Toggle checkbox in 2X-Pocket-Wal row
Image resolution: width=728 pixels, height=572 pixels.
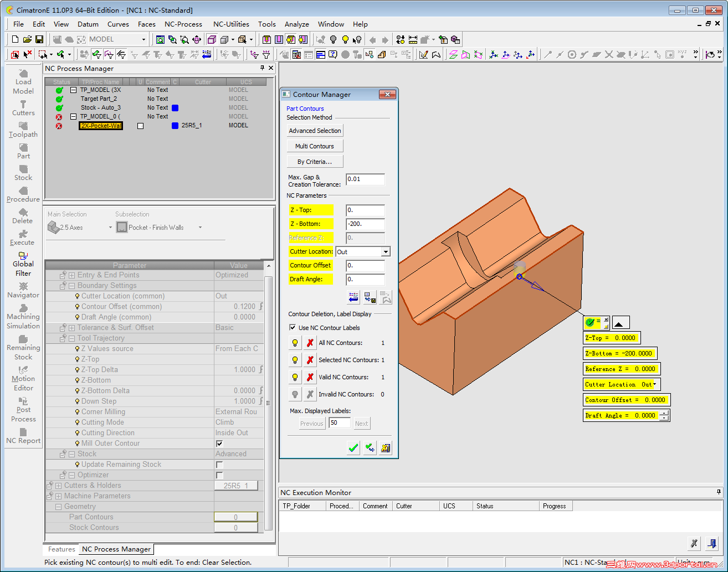coord(141,126)
